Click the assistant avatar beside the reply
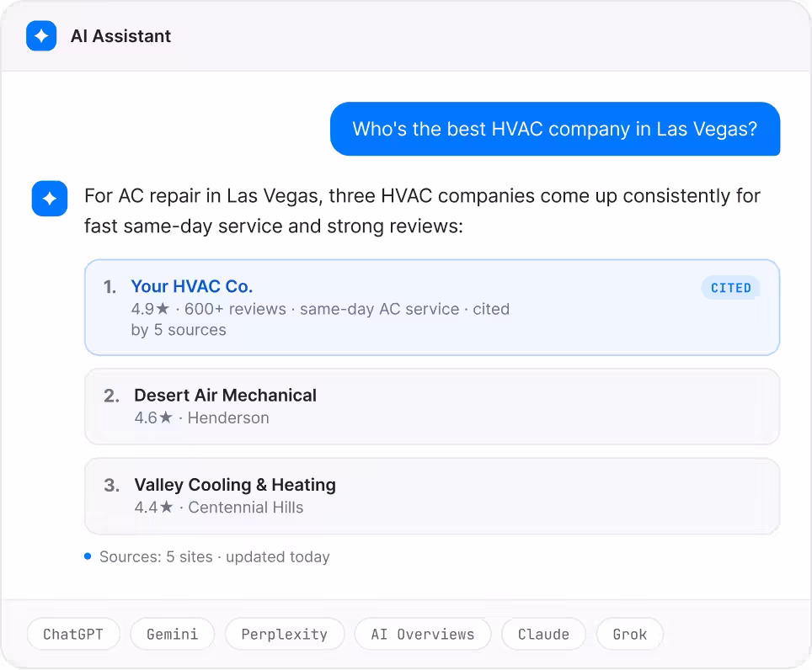 click(50, 198)
